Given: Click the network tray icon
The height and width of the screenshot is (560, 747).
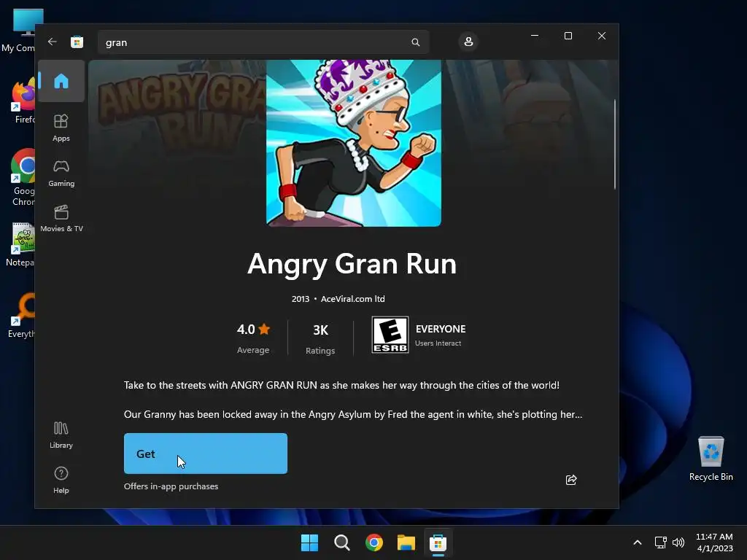Looking at the screenshot, I should pos(660,542).
